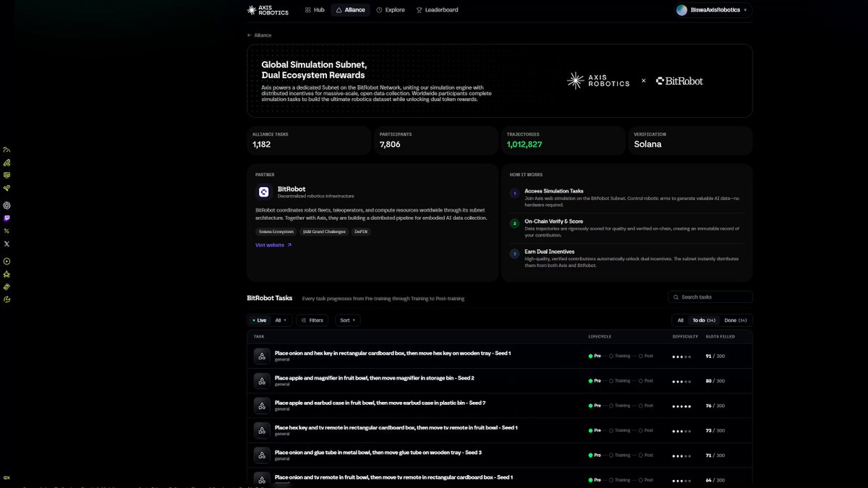This screenshot has width=868, height=488.
Task: Click difficulty dots for 91 / 300 row
Action: 681,356
